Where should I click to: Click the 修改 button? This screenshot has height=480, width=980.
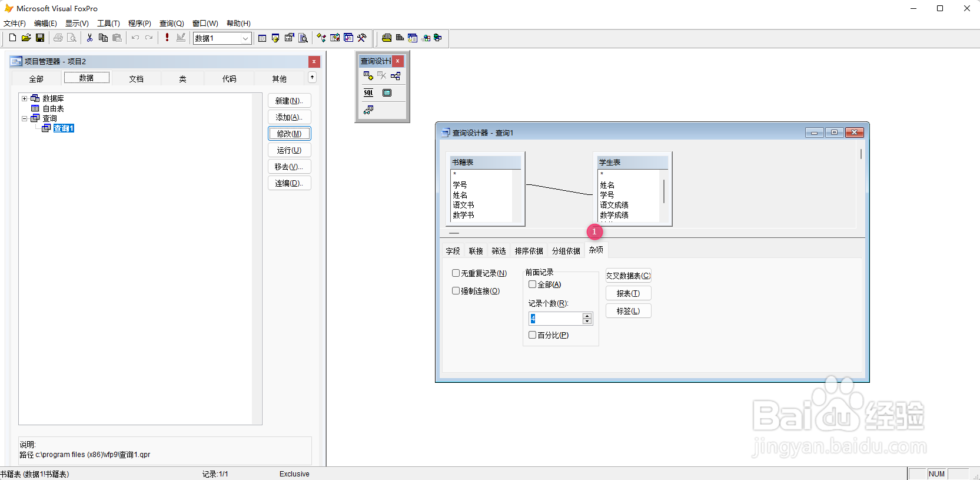tap(289, 134)
